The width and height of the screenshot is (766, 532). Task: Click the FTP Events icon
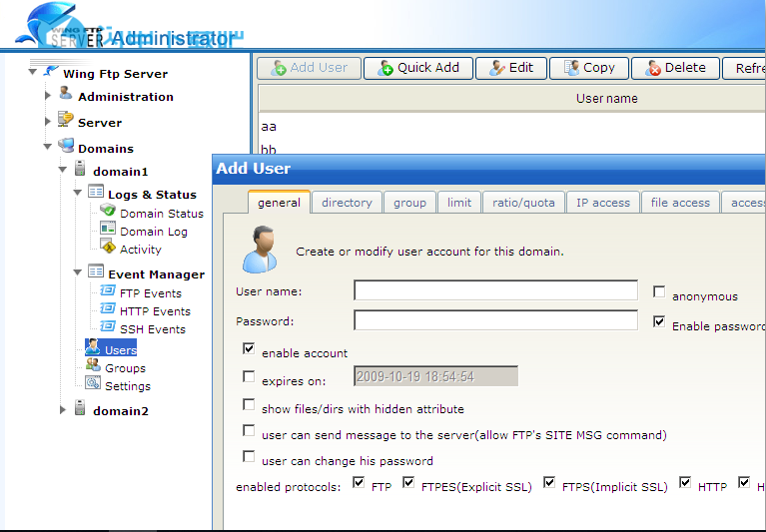tap(108, 290)
